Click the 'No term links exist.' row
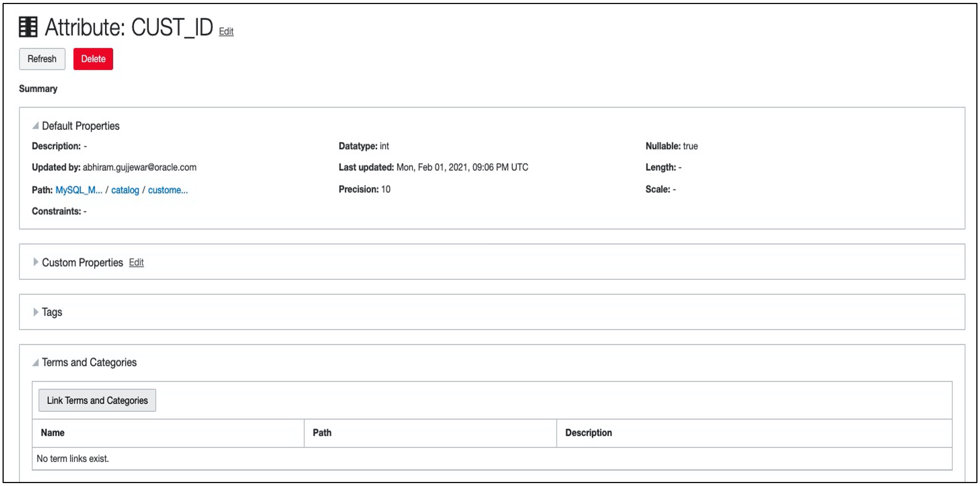 click(x=73, y=459)
